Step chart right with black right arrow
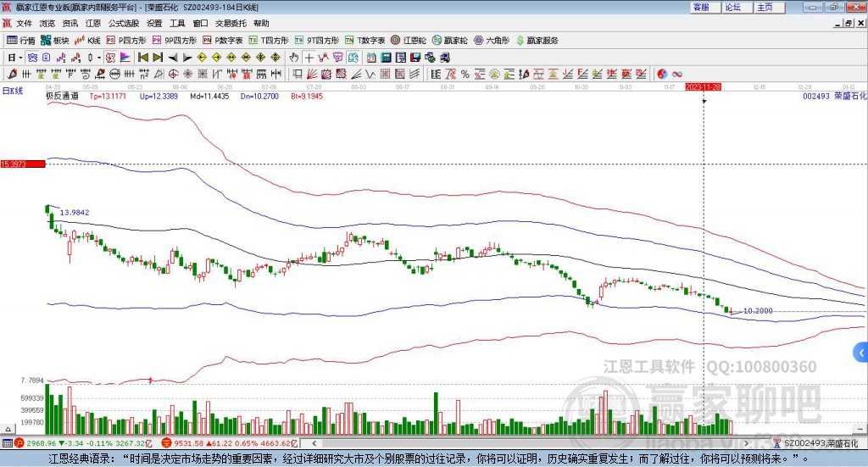Screen dimensions: 868x467 pos(187,58)
